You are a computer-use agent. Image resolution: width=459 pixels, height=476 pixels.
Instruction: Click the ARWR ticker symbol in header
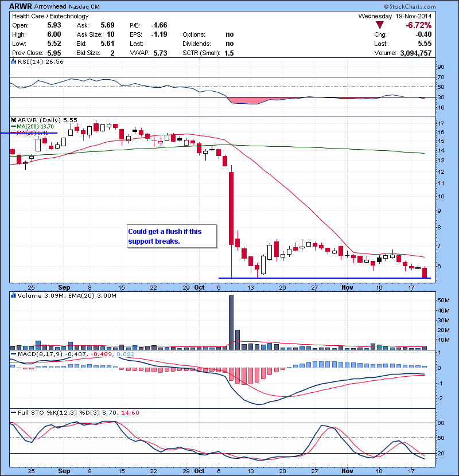pos(20,6)
